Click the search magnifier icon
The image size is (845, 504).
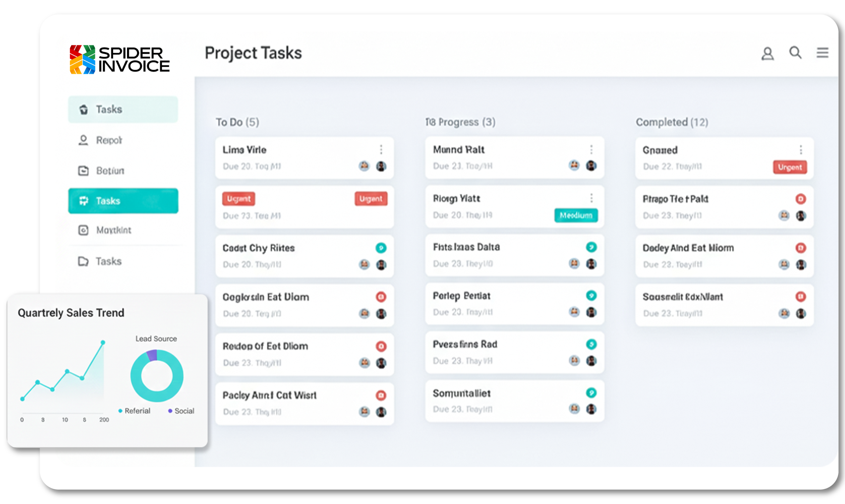coord(795,53)
